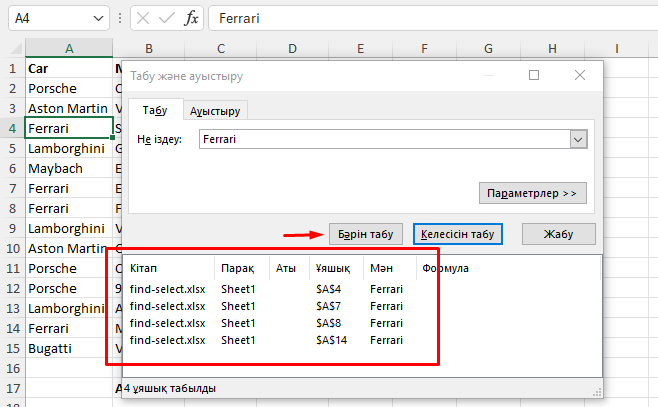Switch to the Ауыстыру tab
658x407 pixels.
coord(215,111)
